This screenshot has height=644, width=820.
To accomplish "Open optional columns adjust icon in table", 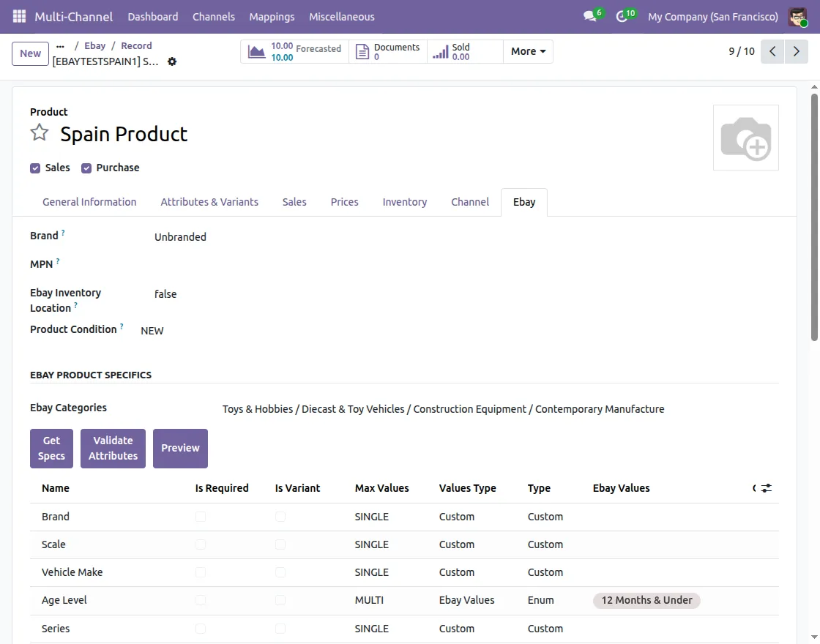I will (766, 488).
